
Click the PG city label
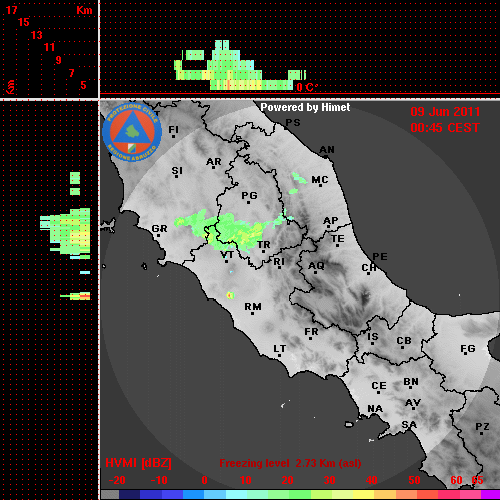(249, 196)
